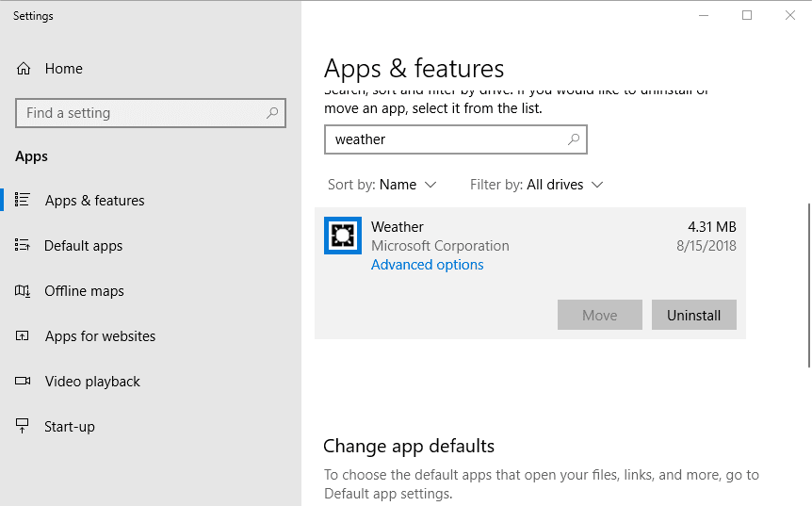
Task: Maximize the Settings window
Action: tap(747, 15)
